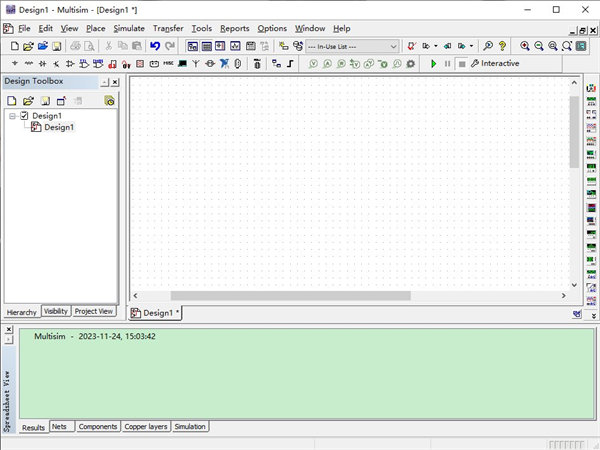Open the Simulate menu
The width and height of the screenshot is (600, 450).
(x=129, y=28)
